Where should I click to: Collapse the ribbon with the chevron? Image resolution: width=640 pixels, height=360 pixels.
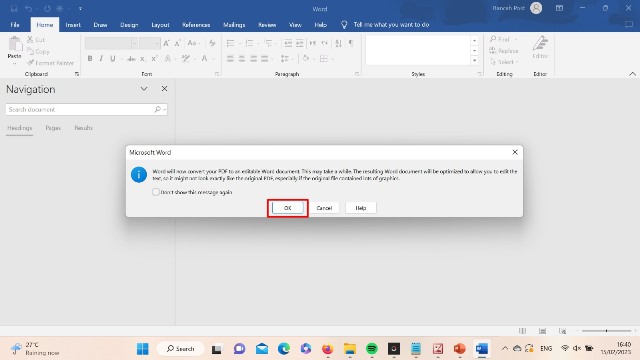[x=632, y=74]
